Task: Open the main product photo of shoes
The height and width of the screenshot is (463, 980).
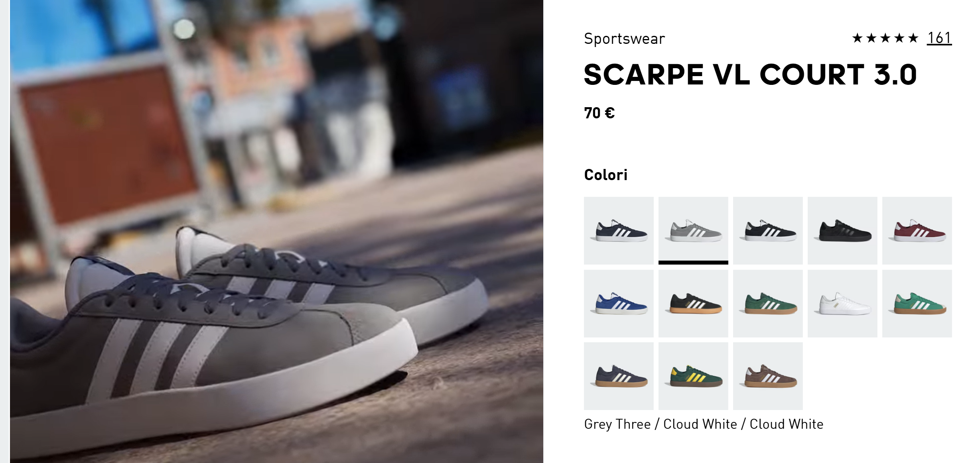Action: (x=276, y=231)
